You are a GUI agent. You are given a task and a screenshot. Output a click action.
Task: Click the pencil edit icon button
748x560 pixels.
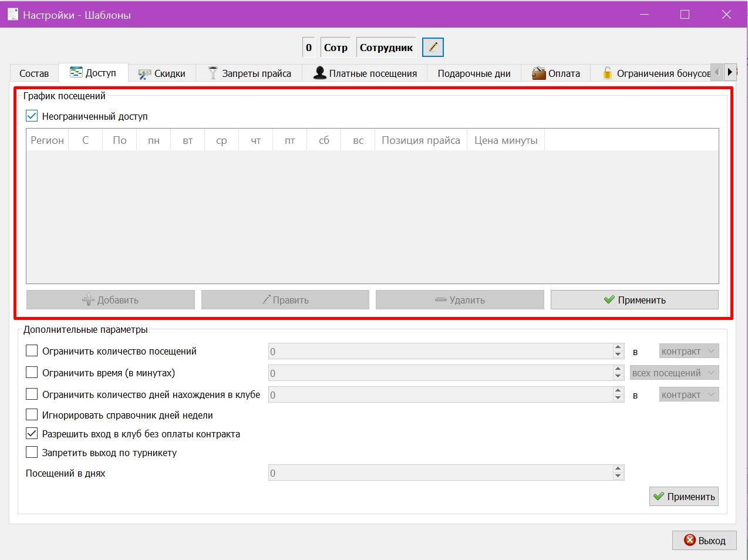(x=433, y=47)
